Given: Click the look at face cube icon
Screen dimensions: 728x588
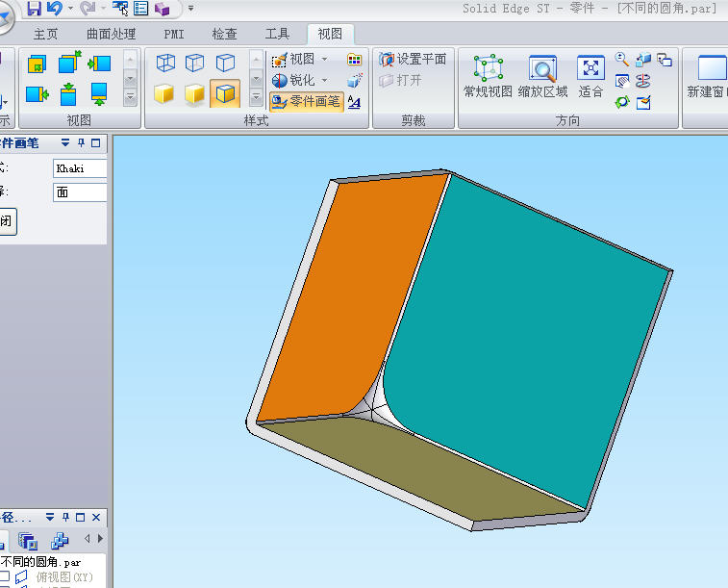Looking at the screenshot, I should tap(643, 59).
